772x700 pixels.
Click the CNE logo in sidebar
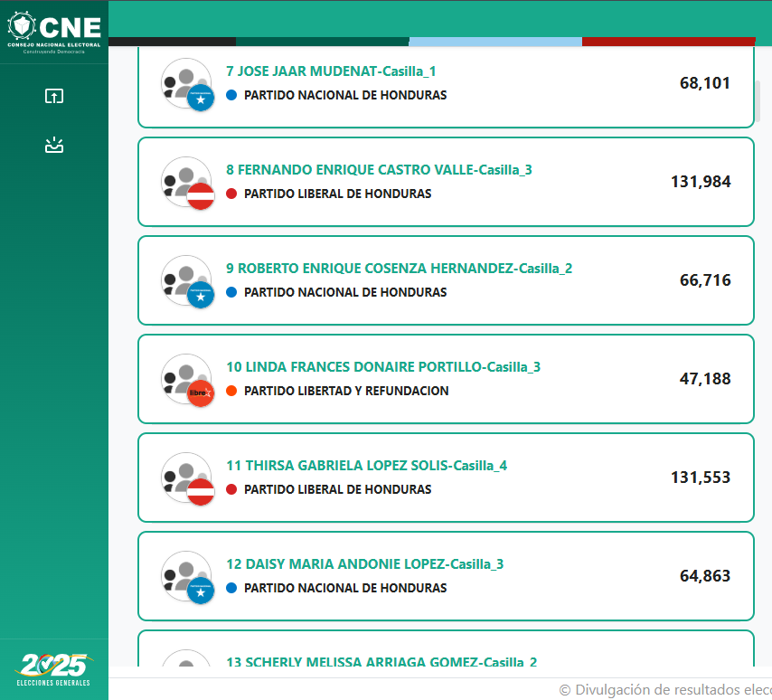54,32
